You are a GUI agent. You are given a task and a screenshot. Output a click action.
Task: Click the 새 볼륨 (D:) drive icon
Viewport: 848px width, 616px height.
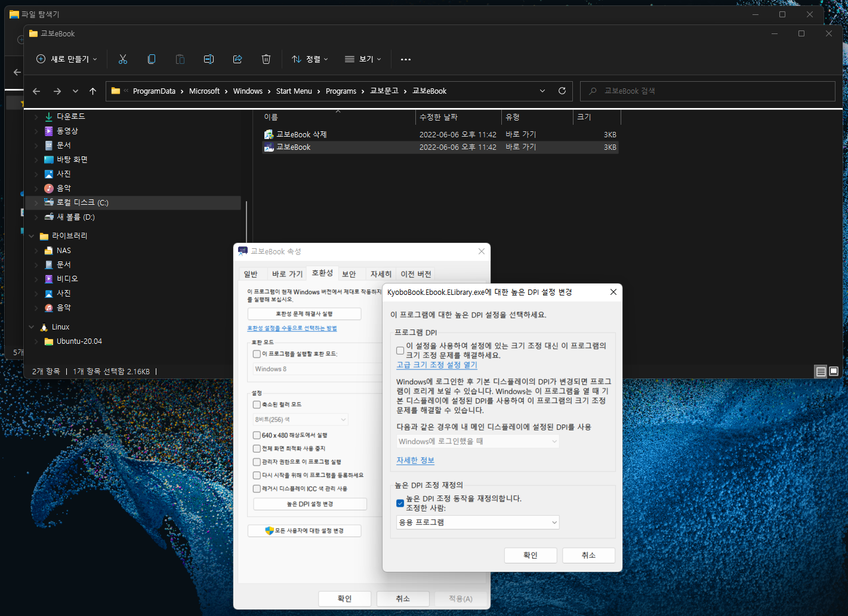point(49,217)
